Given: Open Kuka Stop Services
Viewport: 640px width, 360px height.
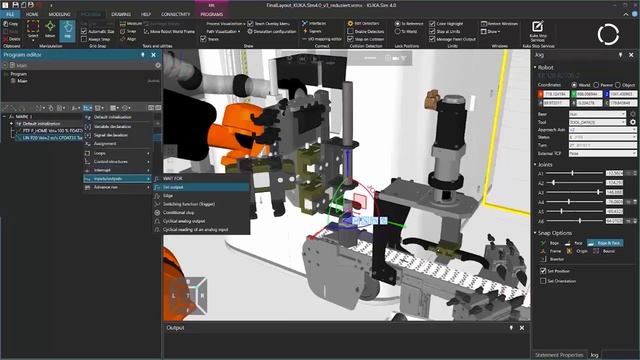Looking at the screenshot, I should coord(538,31).
